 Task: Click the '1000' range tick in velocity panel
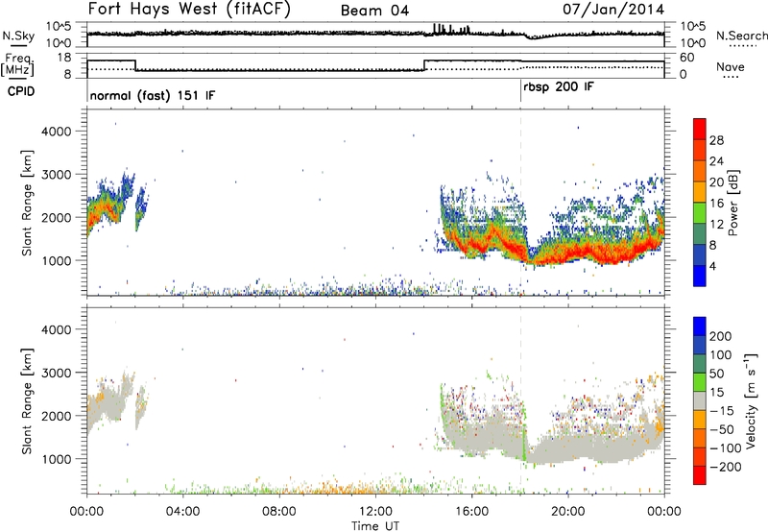pyautogui.click(x=56, y=459)
